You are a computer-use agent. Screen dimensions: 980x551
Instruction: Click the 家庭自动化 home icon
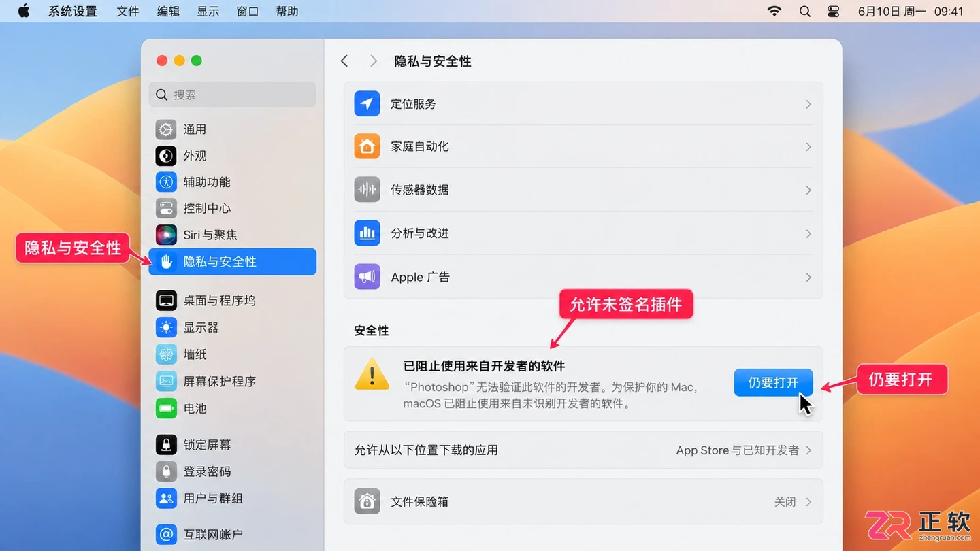click(367, 146)
